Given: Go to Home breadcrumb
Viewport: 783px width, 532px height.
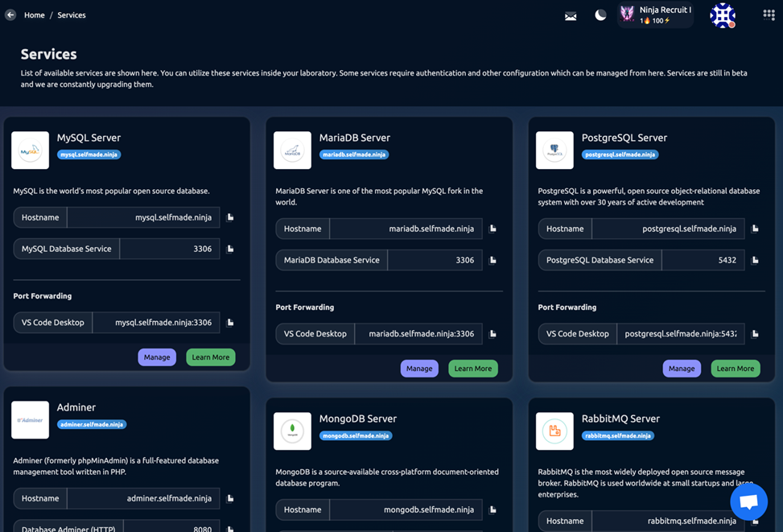Looking at the screenshot, I should (34, 15).
